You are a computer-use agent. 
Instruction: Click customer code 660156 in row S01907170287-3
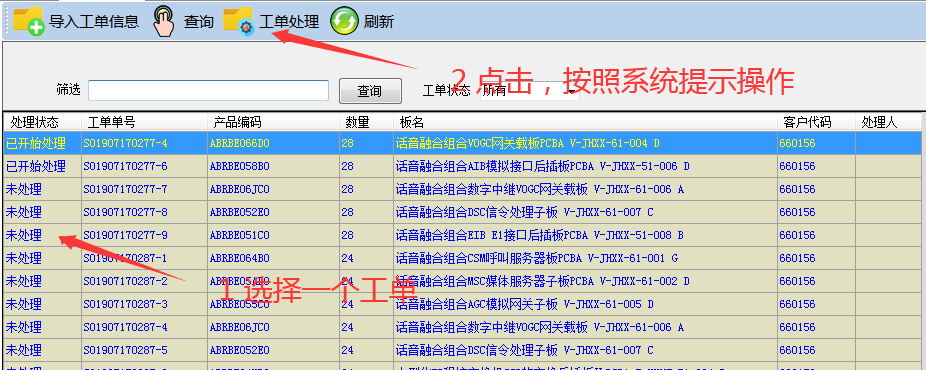797,304
